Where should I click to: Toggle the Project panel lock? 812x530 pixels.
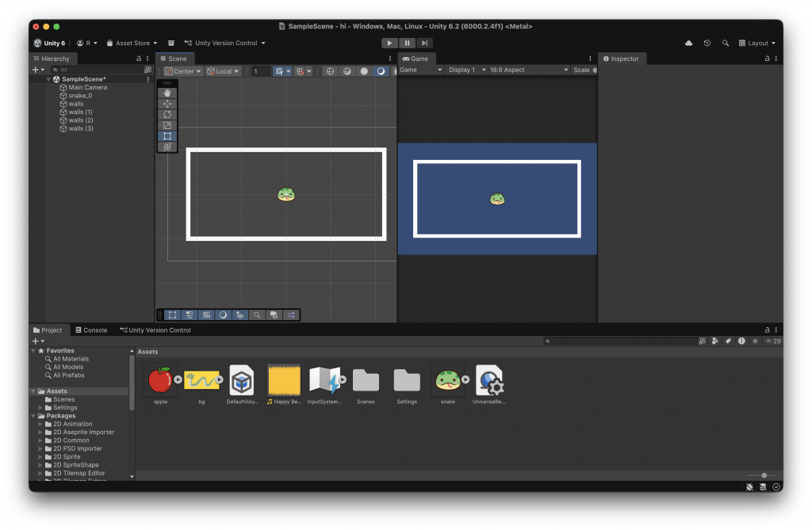point(767,330)
